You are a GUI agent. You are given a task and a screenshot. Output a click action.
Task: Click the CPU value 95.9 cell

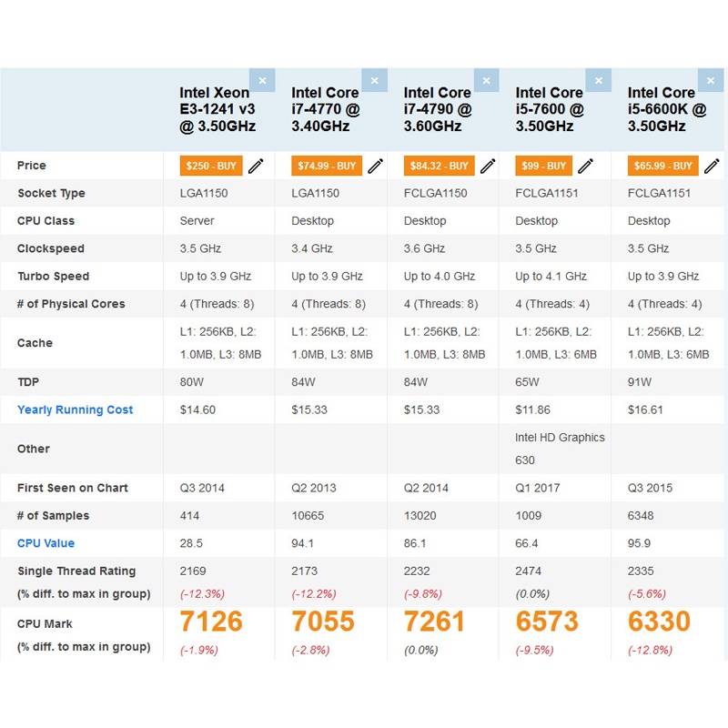coord(640,543)
